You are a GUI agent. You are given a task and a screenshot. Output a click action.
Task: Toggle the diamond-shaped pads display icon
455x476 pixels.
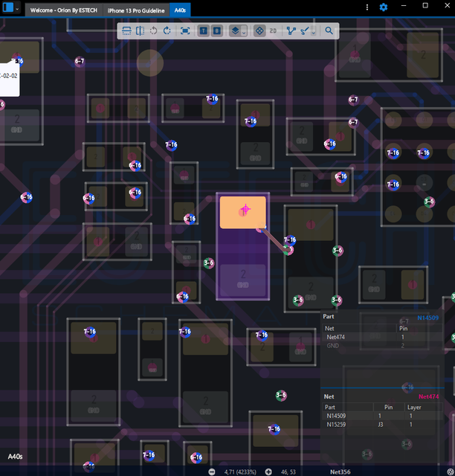259,30
